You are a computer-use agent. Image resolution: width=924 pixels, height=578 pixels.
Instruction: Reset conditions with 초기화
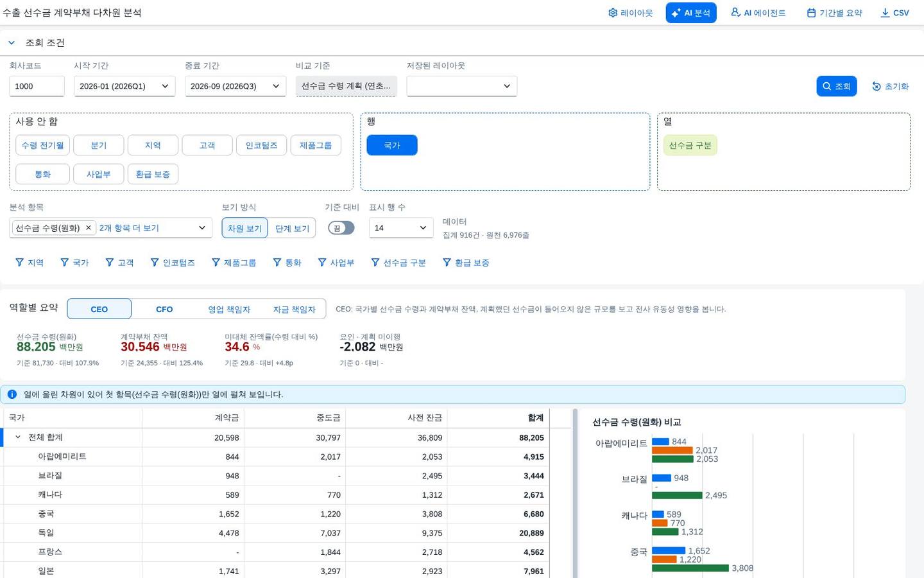pyautogui.click(x=890, y=86)
